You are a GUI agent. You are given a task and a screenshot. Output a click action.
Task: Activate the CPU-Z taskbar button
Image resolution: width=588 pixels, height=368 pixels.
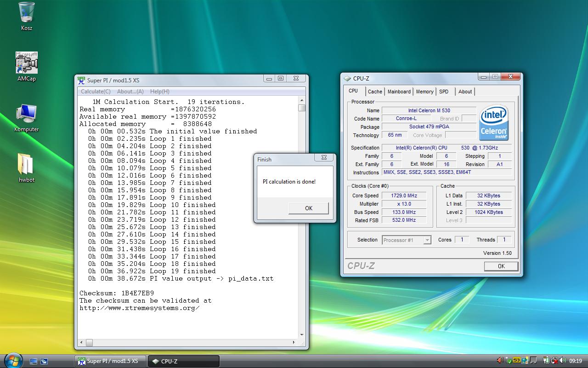pyautogui.click(x=183, y=361)
